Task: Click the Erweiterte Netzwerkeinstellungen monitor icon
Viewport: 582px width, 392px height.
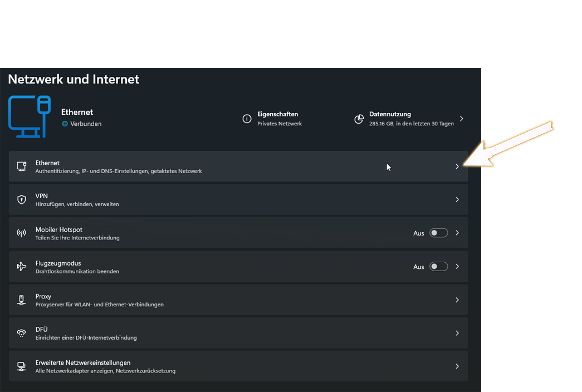Action: [21, 366]
